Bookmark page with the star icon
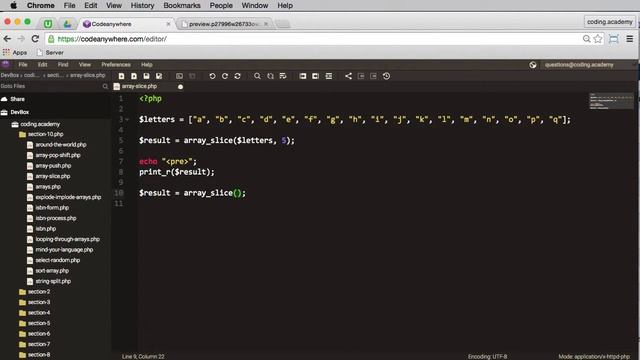 coord(598,39)
